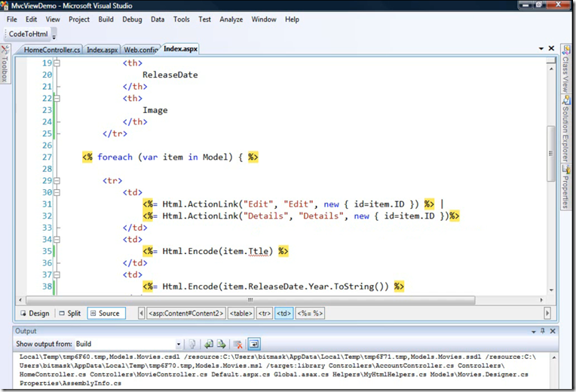The width and height of the screenshot is (576, 392).
Task: Click editor scroll up arrow
Action: 551,69
